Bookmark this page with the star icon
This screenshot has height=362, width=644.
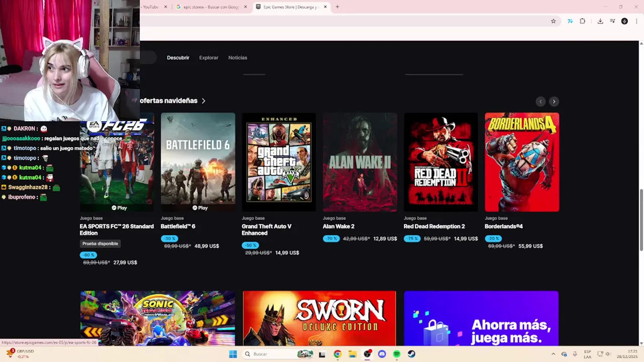coord(553,21)
